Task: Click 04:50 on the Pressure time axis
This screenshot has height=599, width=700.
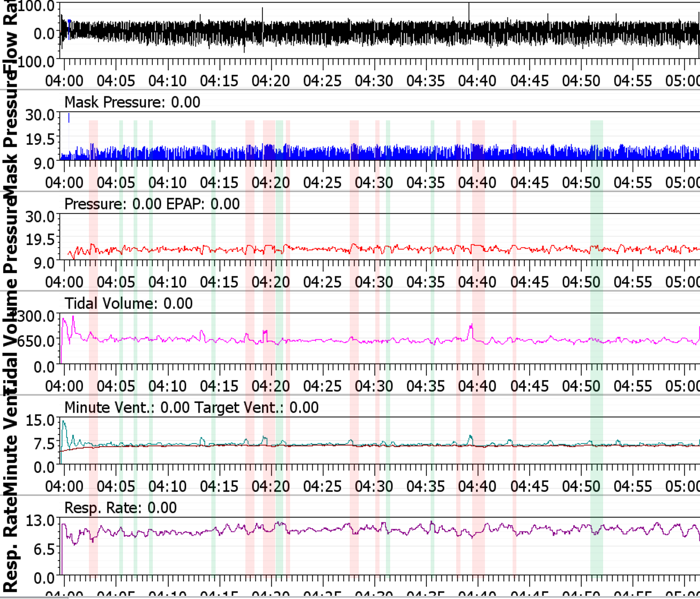Action: (581, 282)
